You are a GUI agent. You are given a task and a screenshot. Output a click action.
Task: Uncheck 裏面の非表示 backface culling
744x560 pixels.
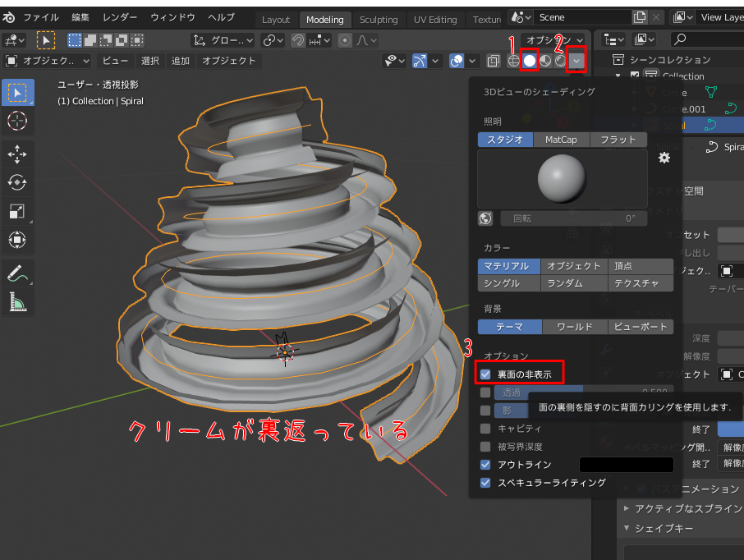[x=485, y=374]
